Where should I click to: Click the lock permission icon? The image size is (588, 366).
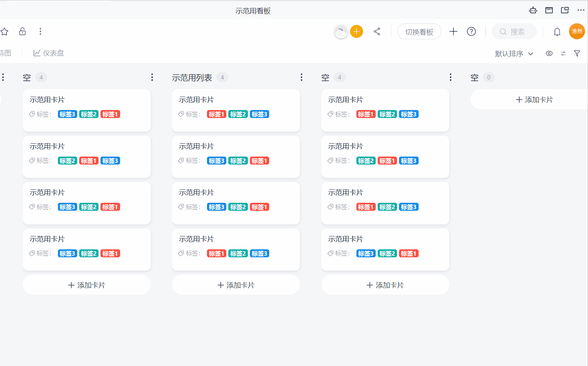point(22,32)
